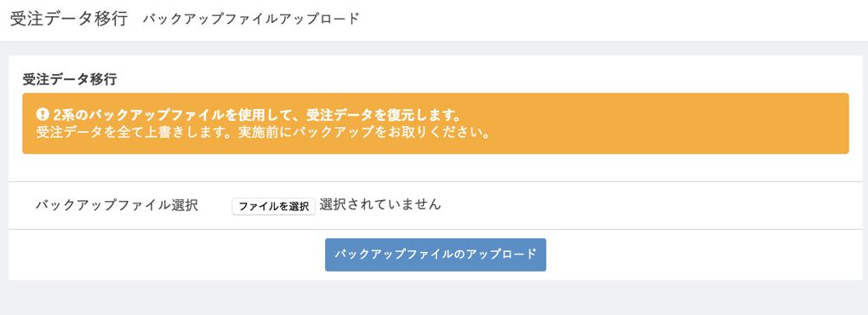Click the top white header bar's empty area
The width and height of the screenshot is (868, 315).
[609, 20]
